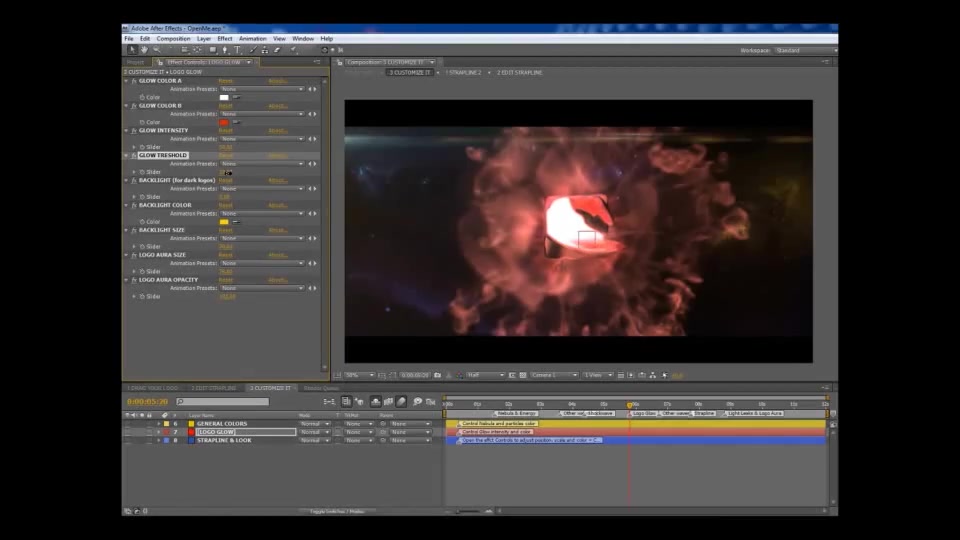
Task: Toggle Glow Color A effect fx switch
Action: (133, 81)
